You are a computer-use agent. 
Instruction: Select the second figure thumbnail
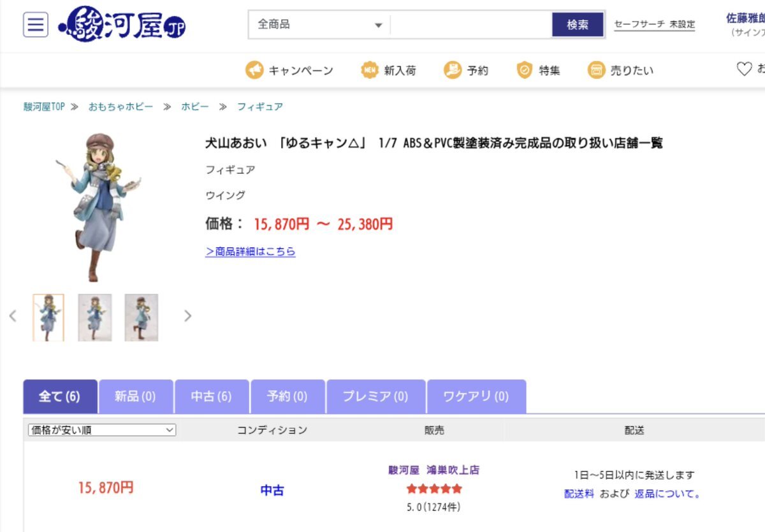[95, 317]
